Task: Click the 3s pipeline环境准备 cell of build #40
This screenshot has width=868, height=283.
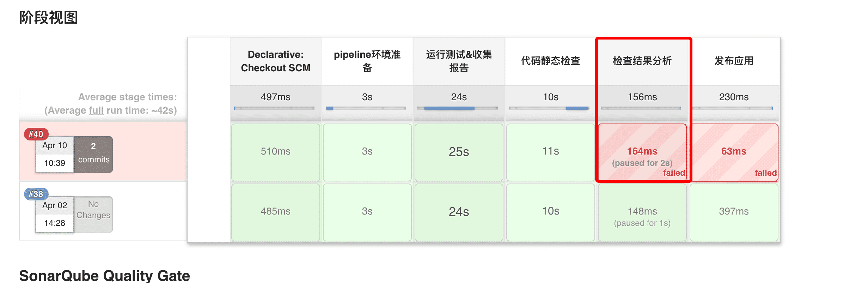Action: [x=367, y=152]
